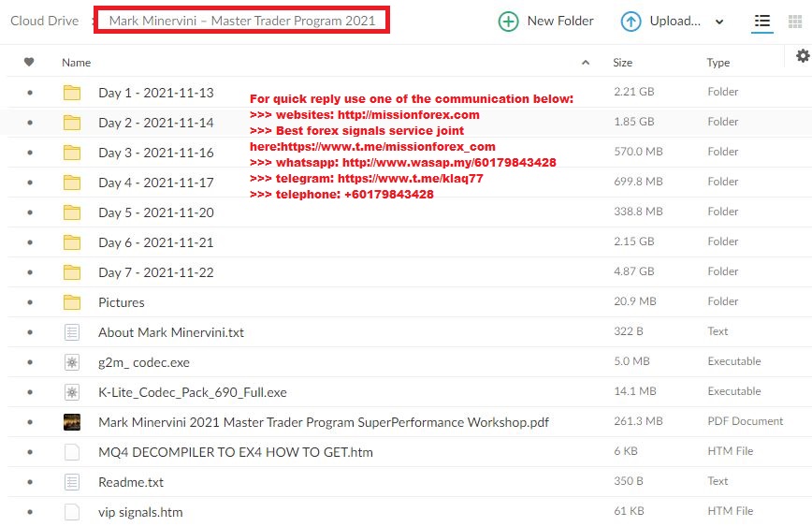The height and width of the screenshot is (527, 812).
Task: Click the About Mark Minervini.txt file icon
Action: pyautogui.click(x=72, y=332)
